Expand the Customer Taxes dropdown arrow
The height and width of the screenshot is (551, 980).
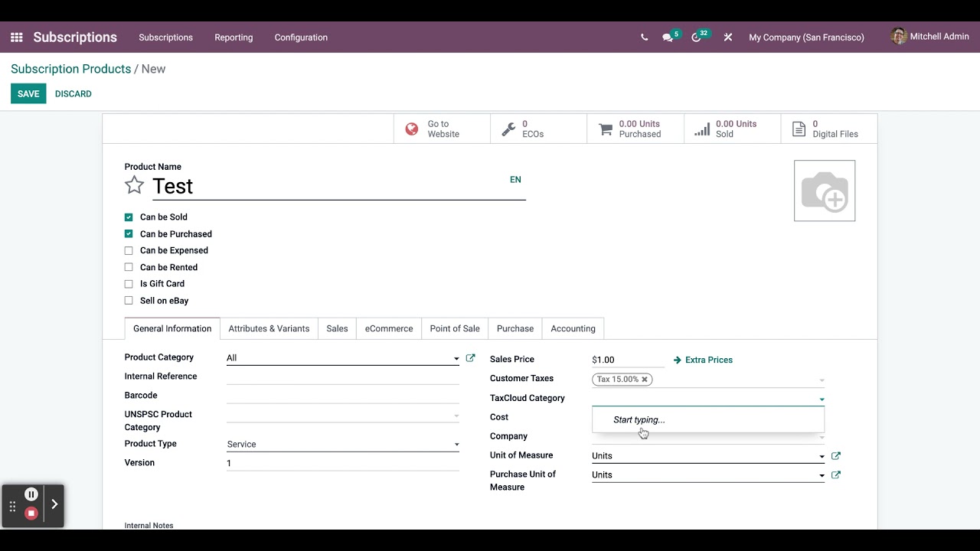pos(822,380)
